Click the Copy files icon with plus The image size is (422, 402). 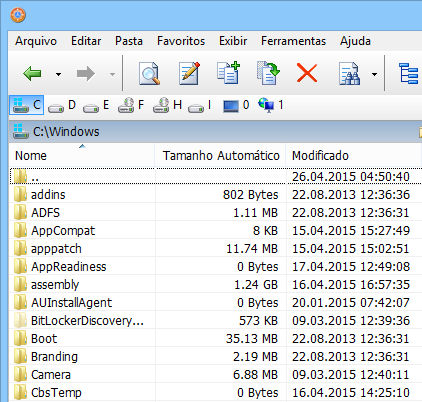[x=229, y=73]
